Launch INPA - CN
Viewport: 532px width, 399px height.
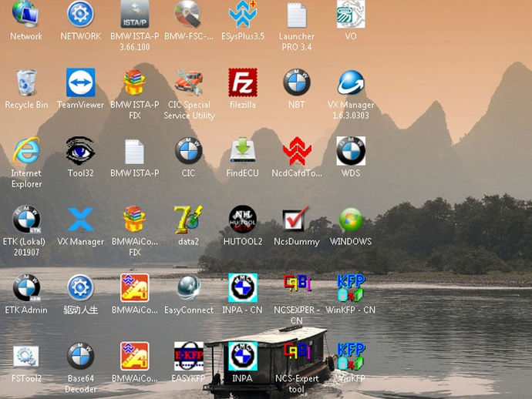(x=243, y=288)
